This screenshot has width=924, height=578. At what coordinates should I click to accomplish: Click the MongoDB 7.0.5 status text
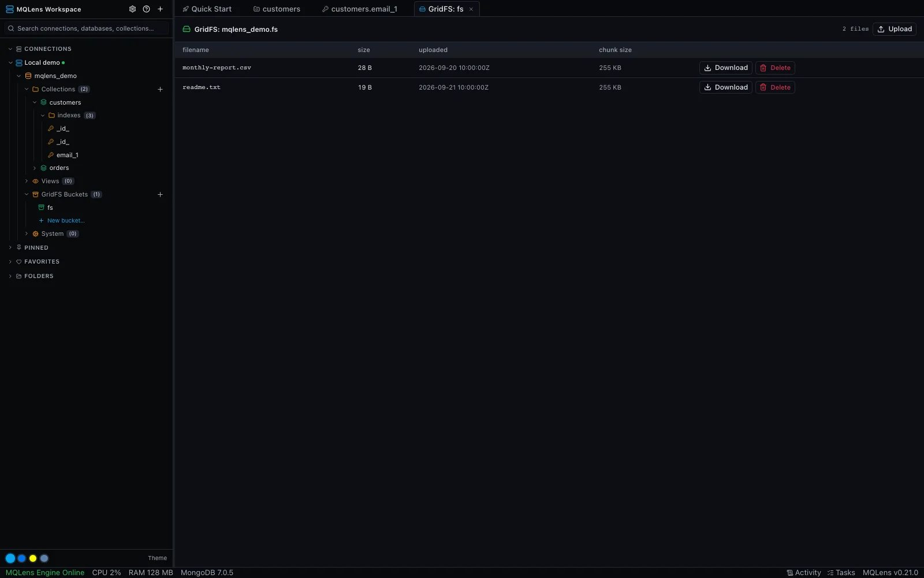(x=207, y=573)
